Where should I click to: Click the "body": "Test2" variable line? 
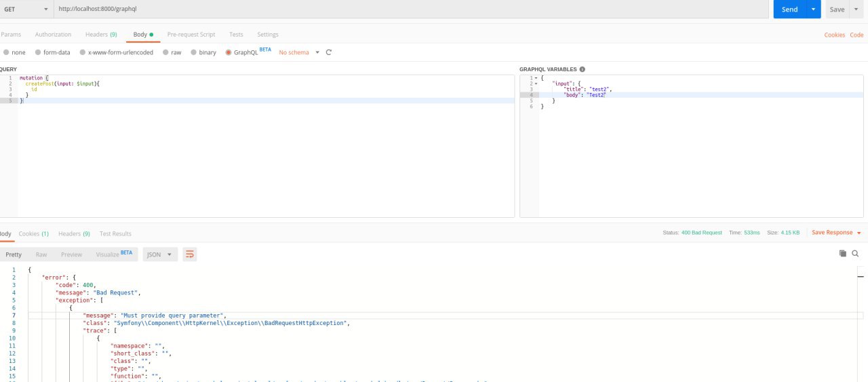pyautogui.click(x=584, y=95)
